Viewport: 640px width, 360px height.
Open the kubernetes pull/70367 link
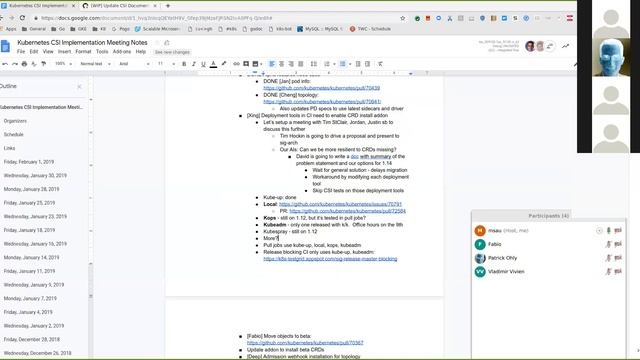click(x=305, y=343)
